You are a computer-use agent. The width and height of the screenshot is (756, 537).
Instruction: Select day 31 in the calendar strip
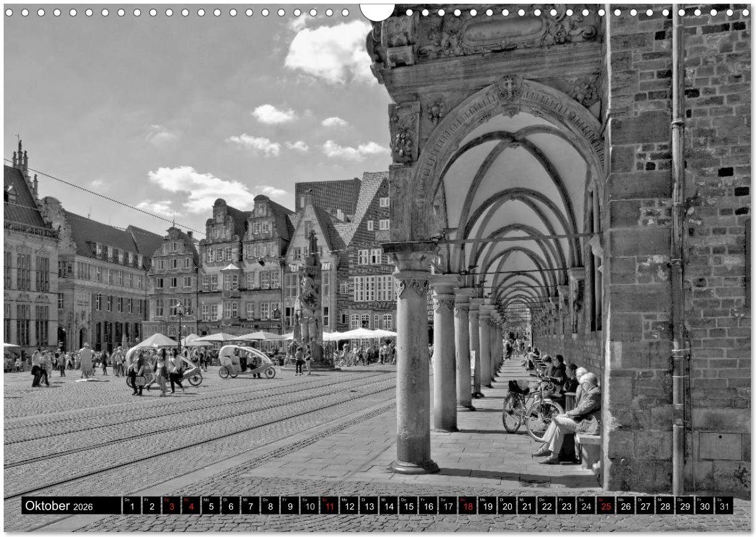point(723,505)
